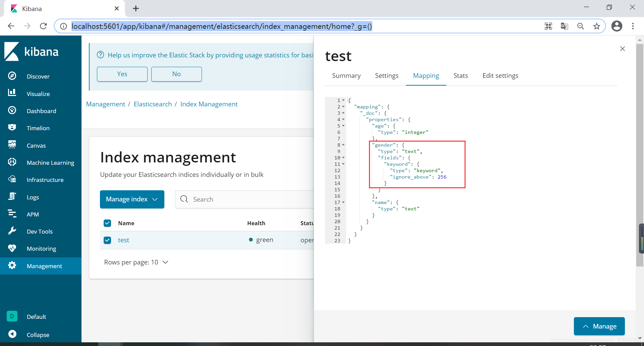Open Discover from the sidebar
Image resolution: width=644 pixels, height=346 pixels.
38,77
